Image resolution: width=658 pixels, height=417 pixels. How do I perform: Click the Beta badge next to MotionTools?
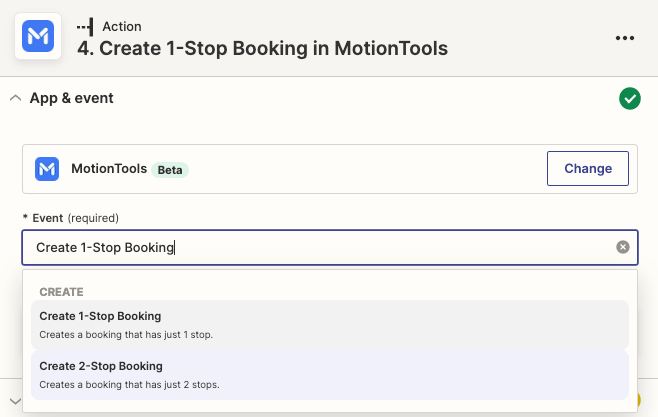pyautogui.click(x=170, y=170)
